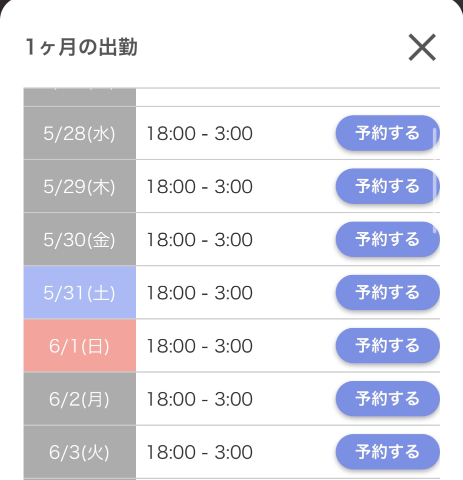Screen dimensions: 463x480
Task: Reserve the 5/29(木) shift
Action: pyautogui.click(x=387, y=186)
